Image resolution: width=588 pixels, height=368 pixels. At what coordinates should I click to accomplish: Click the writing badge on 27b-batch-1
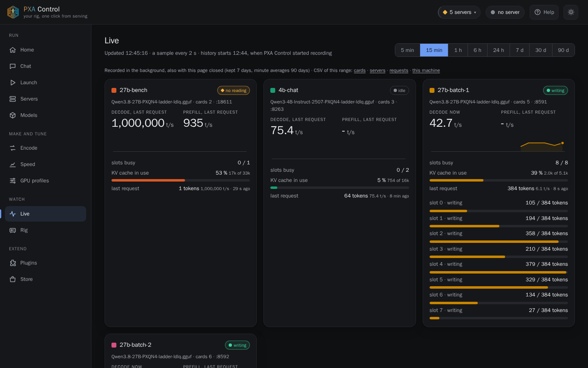[555, 90]
